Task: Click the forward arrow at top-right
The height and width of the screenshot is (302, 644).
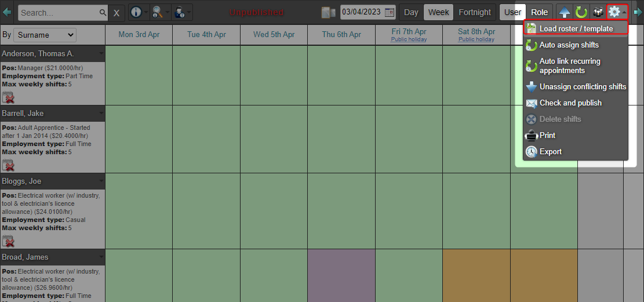Action: tap(638, 12)
